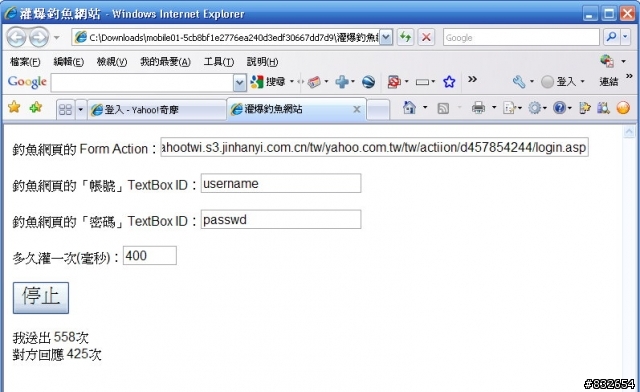Open the 檔案(F) menu
The width and height of the screenshot is (640, 392).
[25, 62]
